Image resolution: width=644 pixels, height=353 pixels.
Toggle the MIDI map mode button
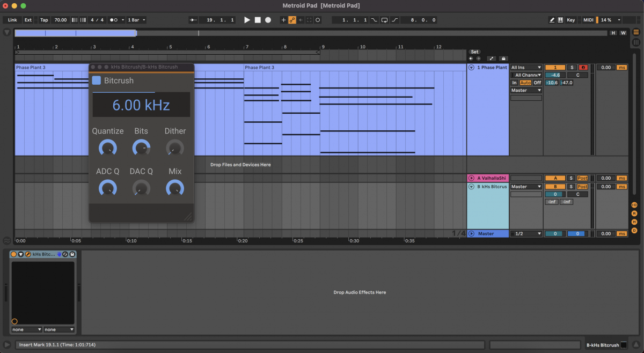(588, 20)
